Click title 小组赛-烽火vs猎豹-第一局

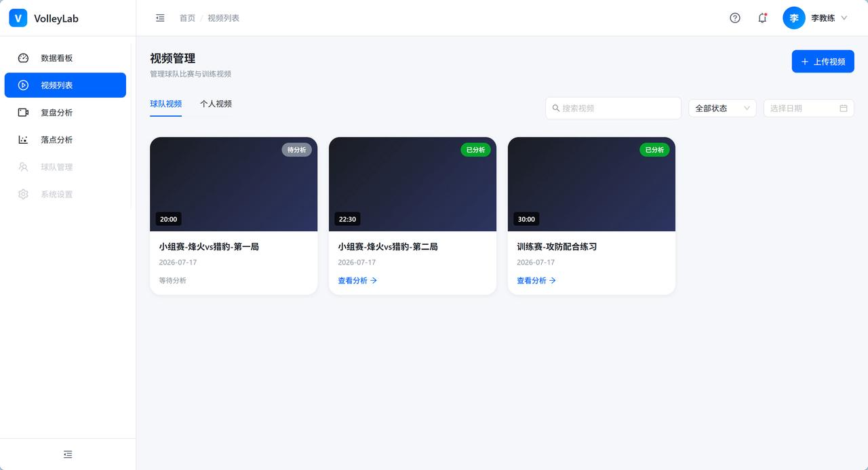(209, 247)
